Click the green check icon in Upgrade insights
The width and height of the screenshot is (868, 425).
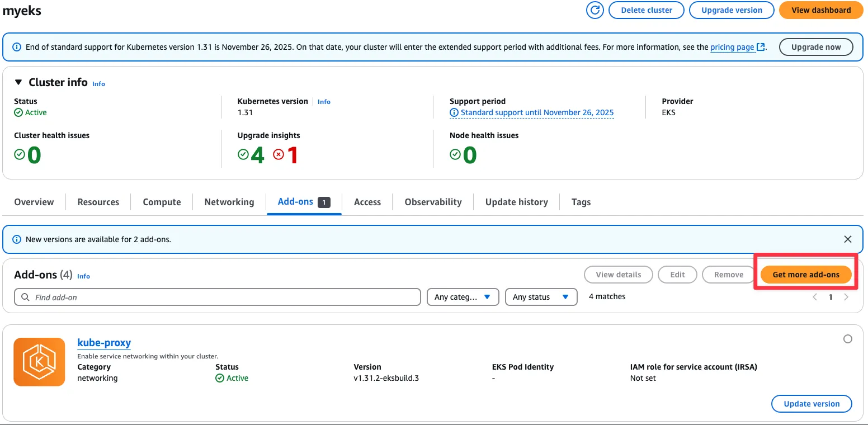[x=243, y=154]
